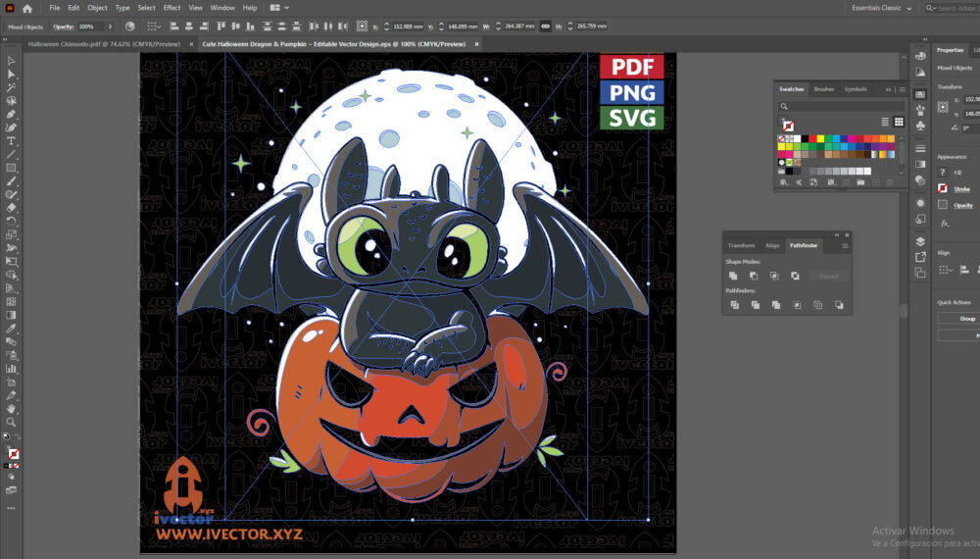Switch Swatches panel to thumbnail grid view
The image size is (980, 559).
point(899,122)
